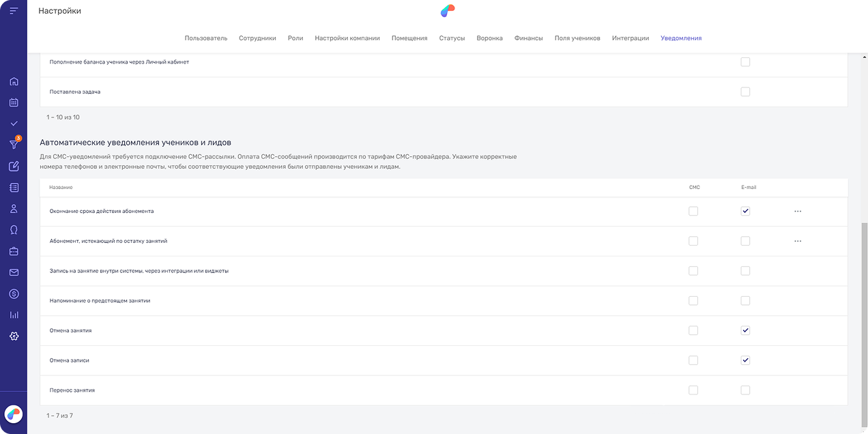Open the home icon in the sidebar

coord(14,81)
